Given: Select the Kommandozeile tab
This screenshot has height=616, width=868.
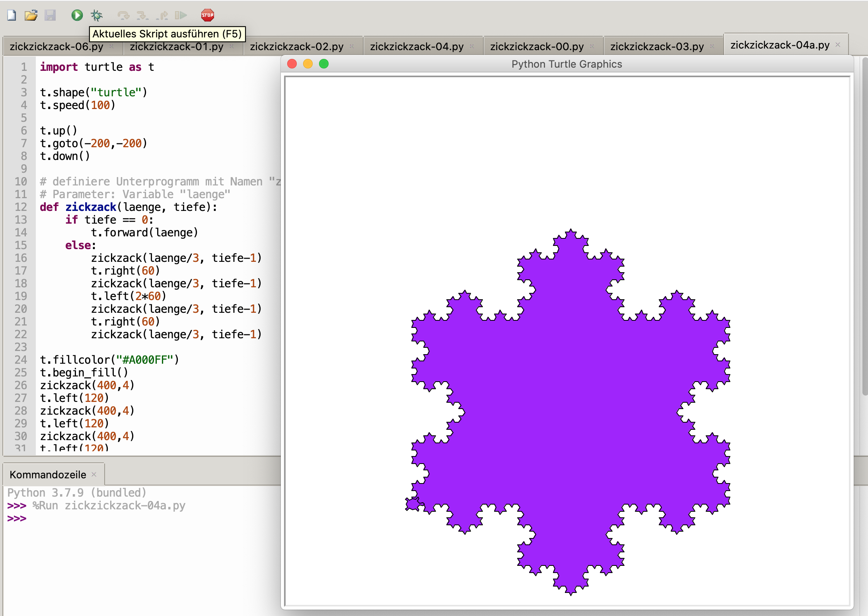Looking at the screenshot, I should [48, 475].
